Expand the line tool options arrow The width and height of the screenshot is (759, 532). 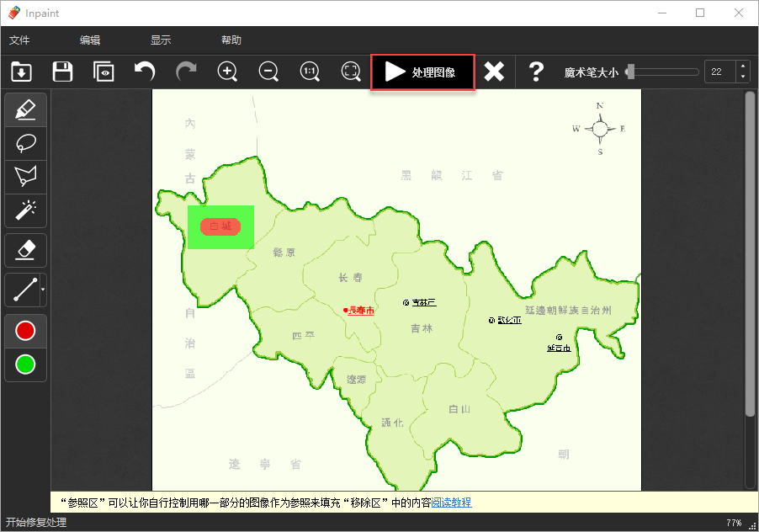(x=43, y=290)
